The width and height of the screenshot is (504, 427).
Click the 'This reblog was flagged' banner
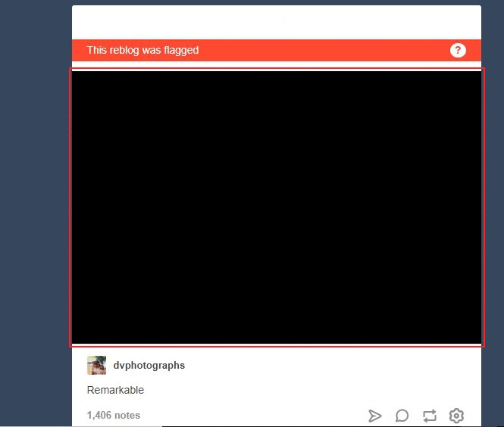click(277, 51)
